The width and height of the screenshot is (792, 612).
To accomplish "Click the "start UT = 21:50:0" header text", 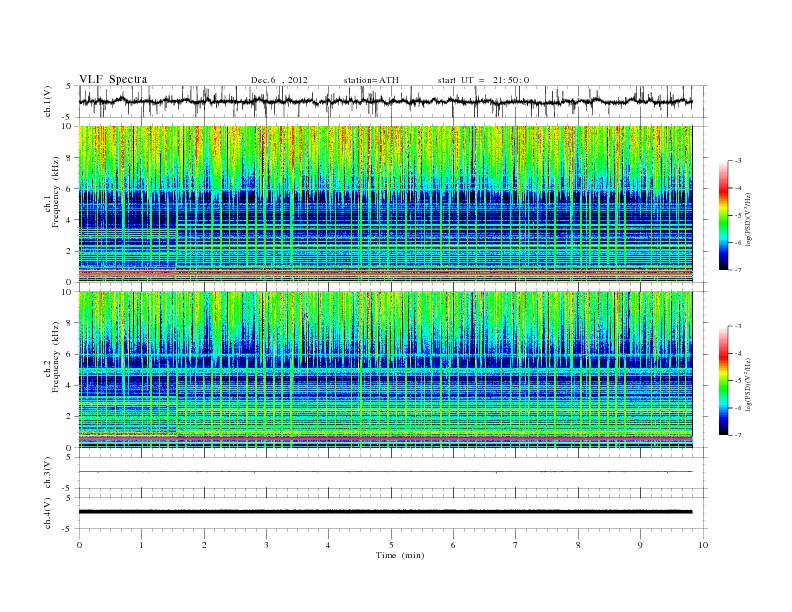I will 483,80.
